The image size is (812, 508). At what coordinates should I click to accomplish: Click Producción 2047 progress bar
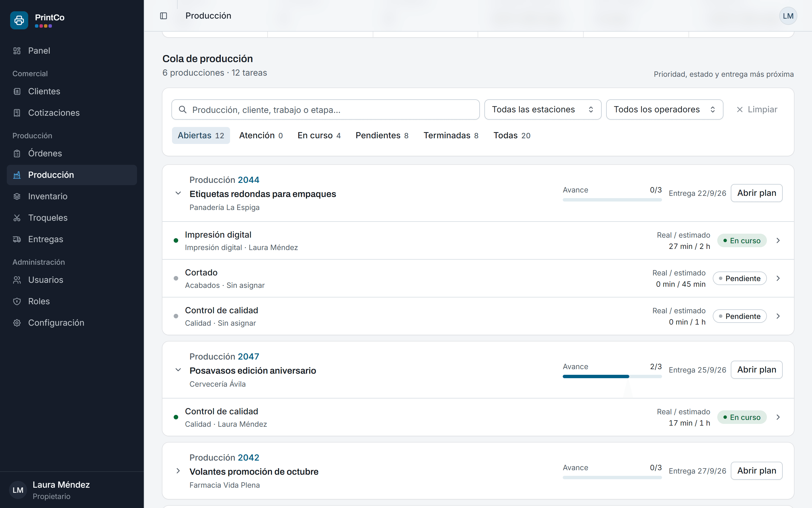(612, 377)
